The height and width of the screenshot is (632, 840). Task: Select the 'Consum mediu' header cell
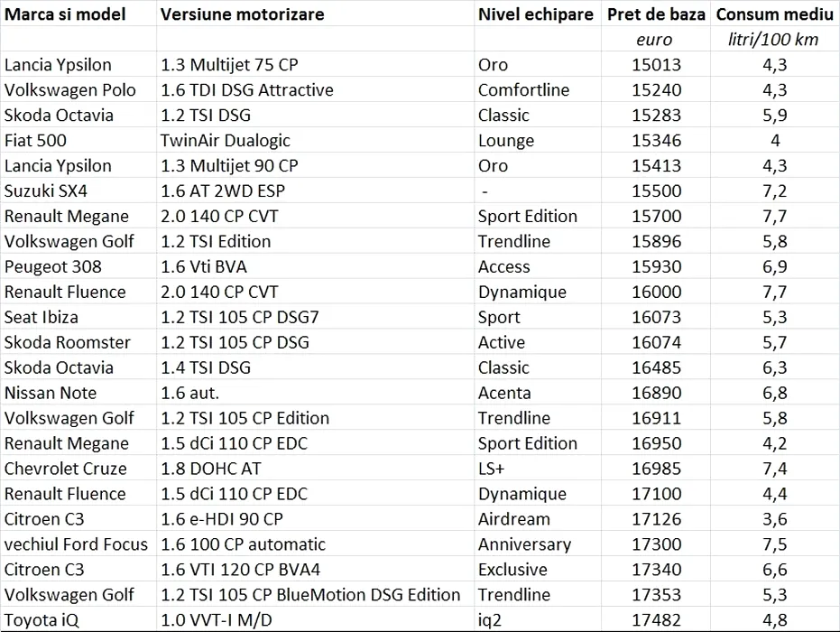775,14
